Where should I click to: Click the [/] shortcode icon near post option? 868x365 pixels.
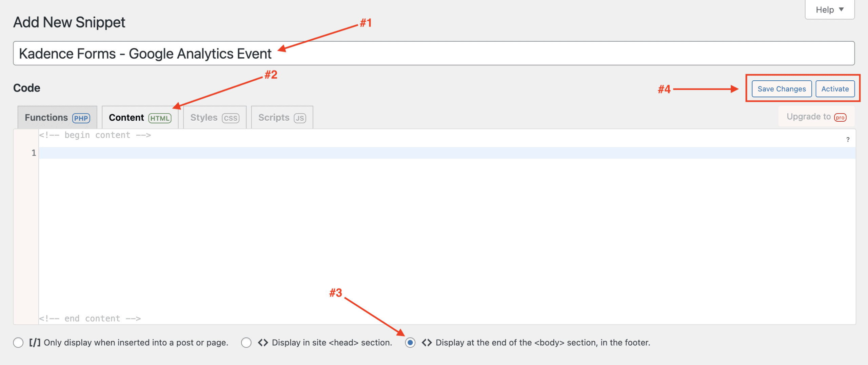[35, 342]
